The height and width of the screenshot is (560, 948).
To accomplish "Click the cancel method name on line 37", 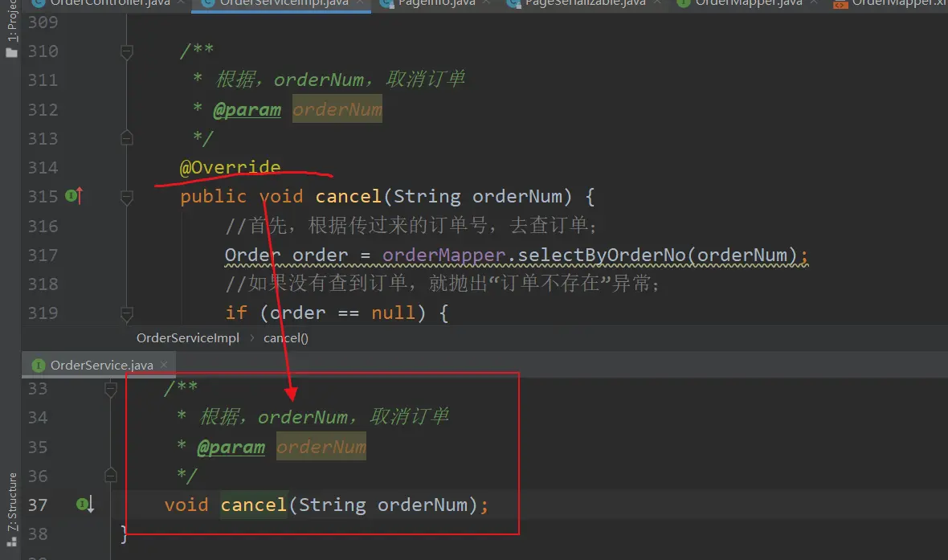I will [x=254, y=505].
